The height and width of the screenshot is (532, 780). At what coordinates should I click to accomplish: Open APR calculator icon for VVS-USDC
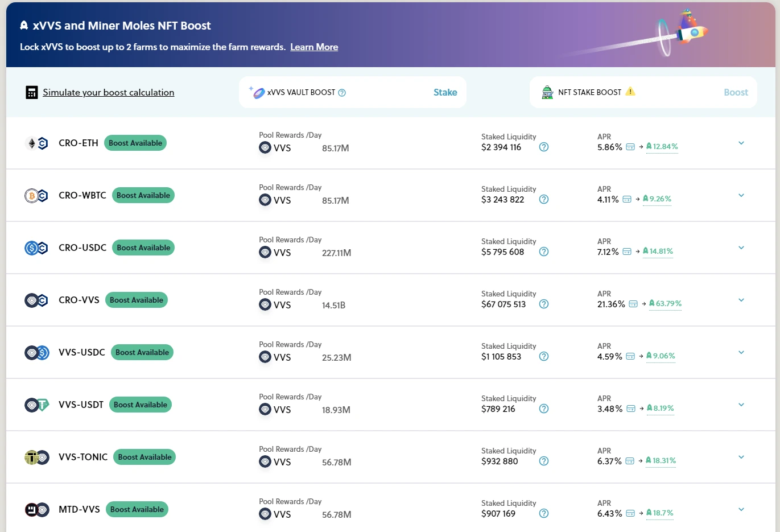pyautogui.click(x=630, y=357)
